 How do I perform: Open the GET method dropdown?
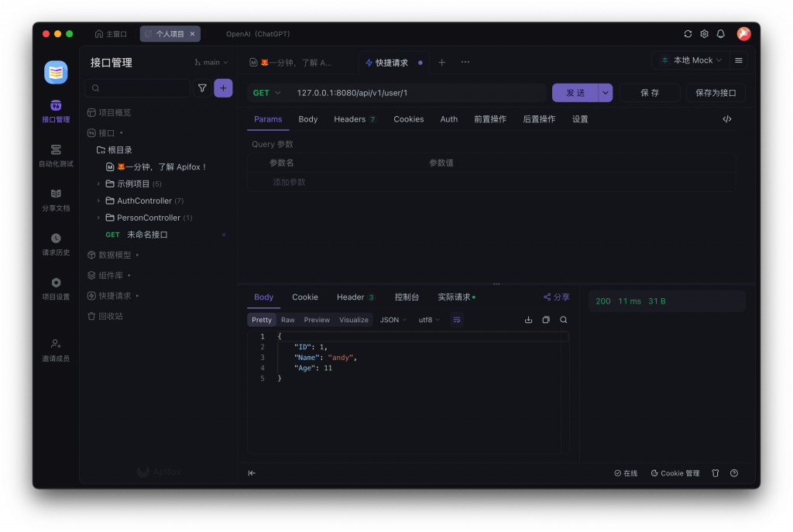(x=266, y=93)
